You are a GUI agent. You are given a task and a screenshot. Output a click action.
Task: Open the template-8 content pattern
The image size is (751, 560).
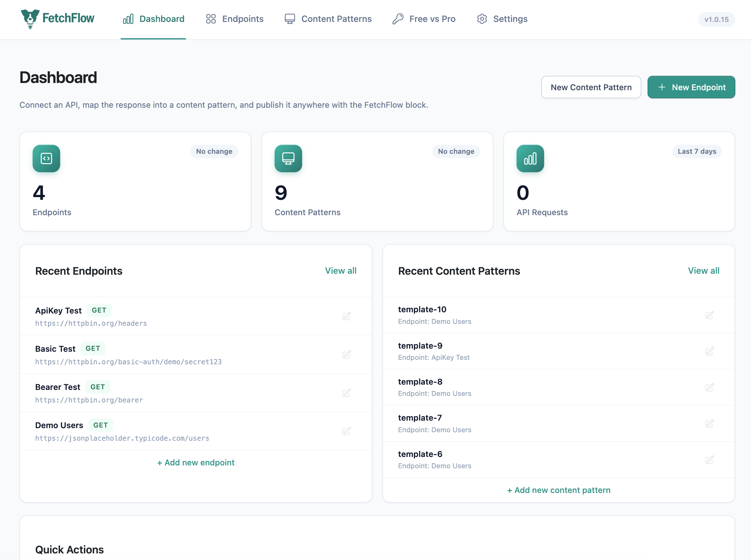click(420, 382)
